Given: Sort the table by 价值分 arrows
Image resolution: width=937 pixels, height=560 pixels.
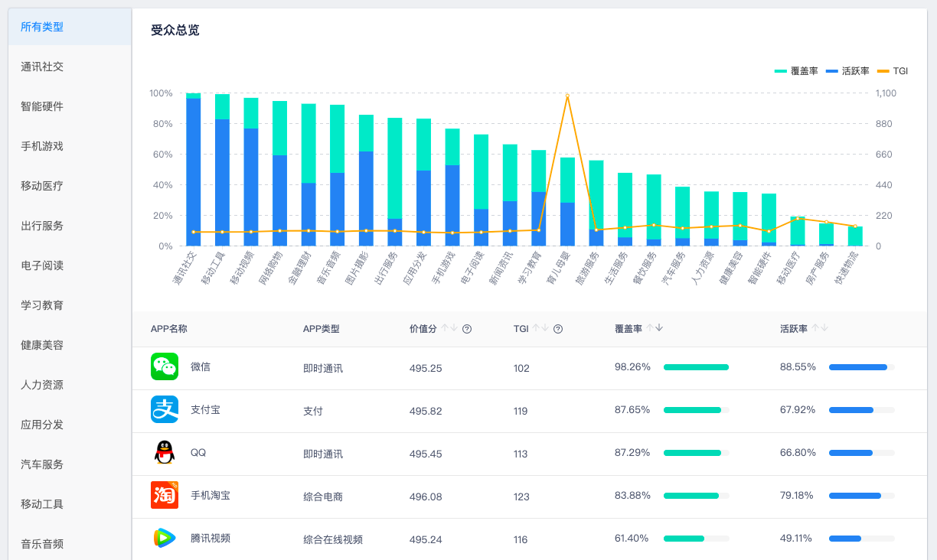Looking at the screenshot, I should [x=449, y=328].
